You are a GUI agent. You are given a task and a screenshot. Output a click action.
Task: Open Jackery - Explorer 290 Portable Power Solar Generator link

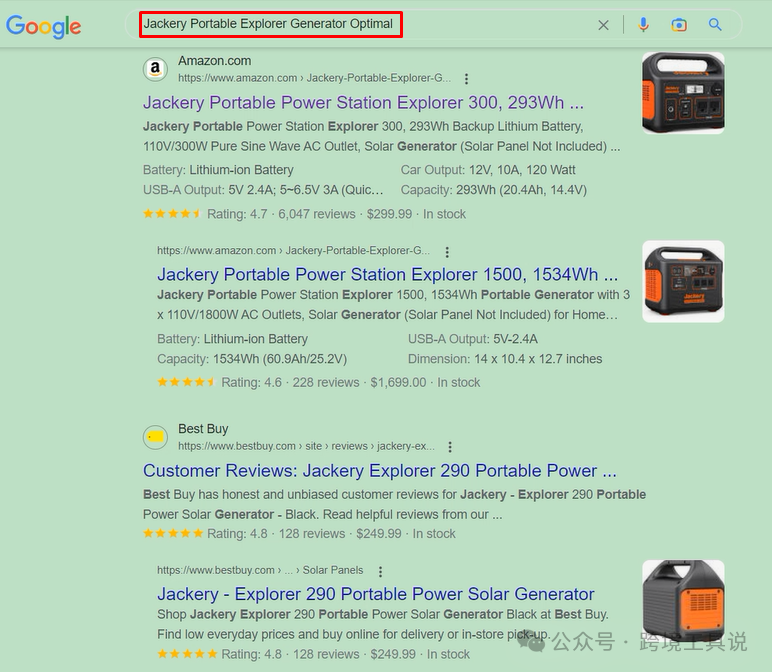376,594
